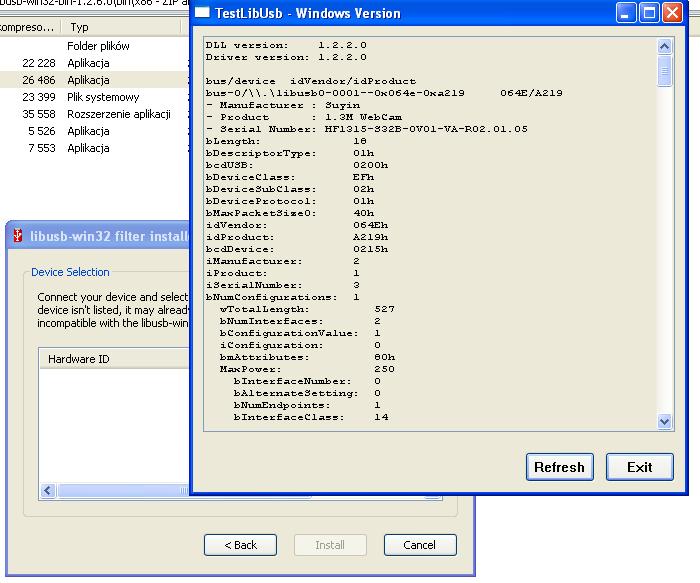This screenshot has width=700, height=583.
Task: Click the Folder plików row
Action: pos(94,46)
